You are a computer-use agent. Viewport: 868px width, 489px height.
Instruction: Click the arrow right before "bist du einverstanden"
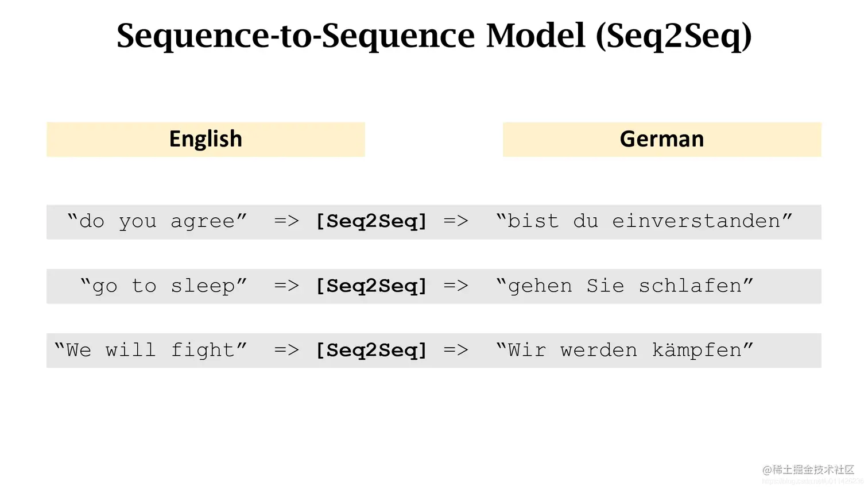tap(456, 221)
